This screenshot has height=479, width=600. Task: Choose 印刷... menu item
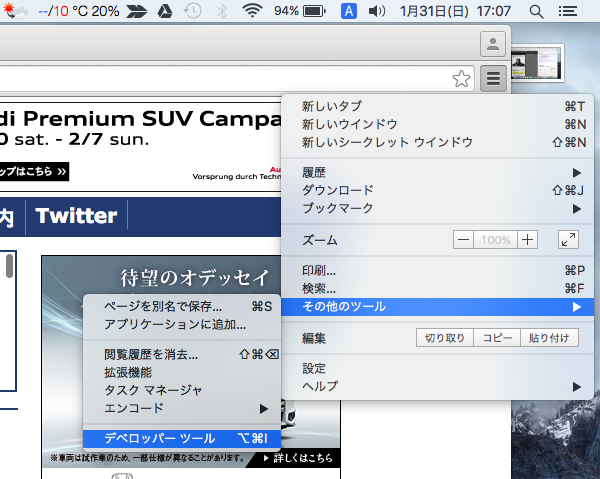pos(437,270)
